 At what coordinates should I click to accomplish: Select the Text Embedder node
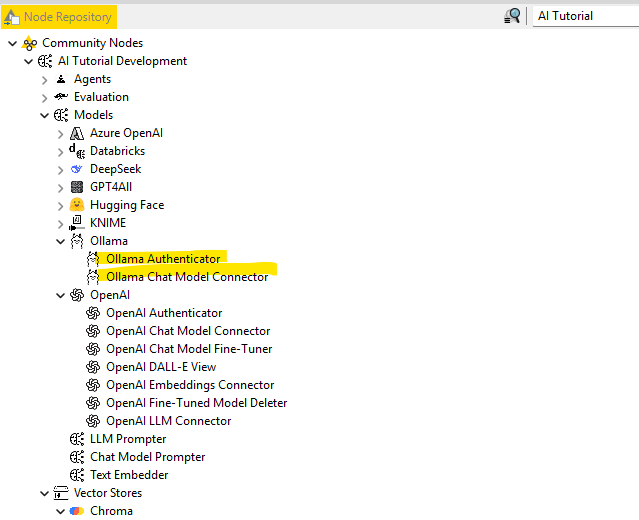(x=129, y=475)
